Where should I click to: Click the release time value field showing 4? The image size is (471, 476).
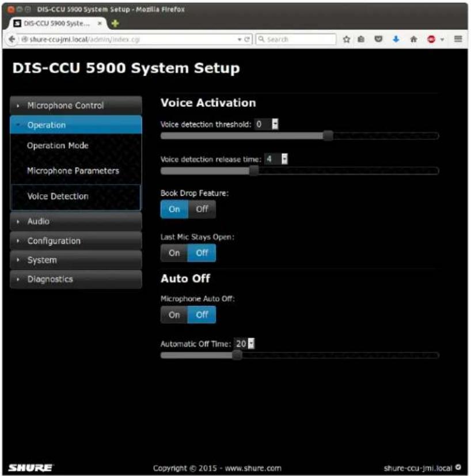[272, 159]
